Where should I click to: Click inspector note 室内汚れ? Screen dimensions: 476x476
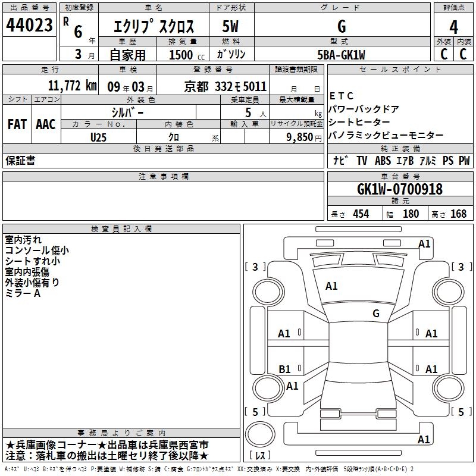click(x=23, y=240)
